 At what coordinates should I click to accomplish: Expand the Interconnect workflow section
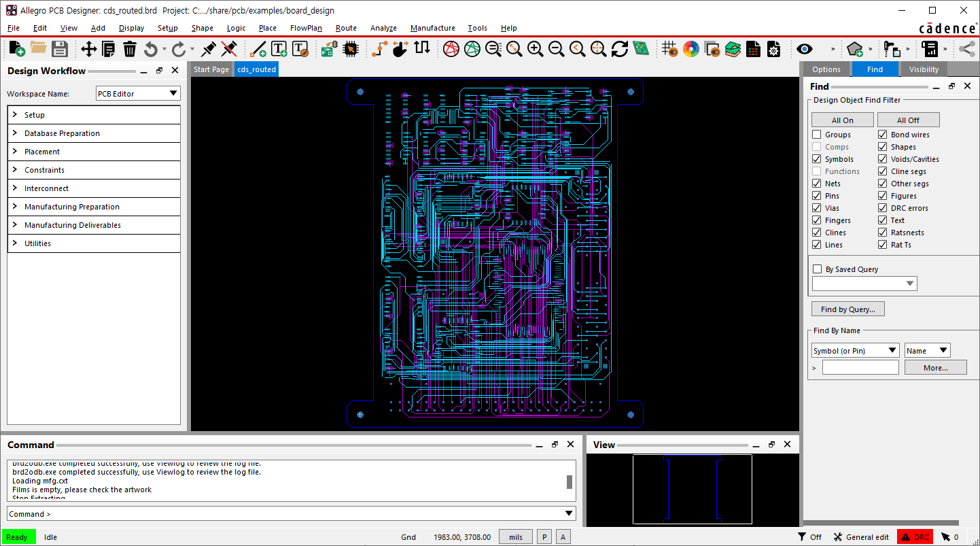[94, 188]
